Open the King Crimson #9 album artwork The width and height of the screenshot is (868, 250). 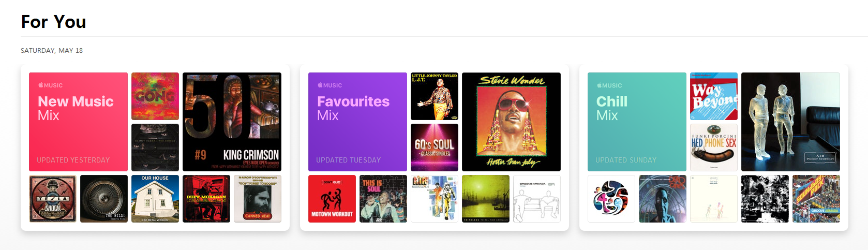pos(232,122)
